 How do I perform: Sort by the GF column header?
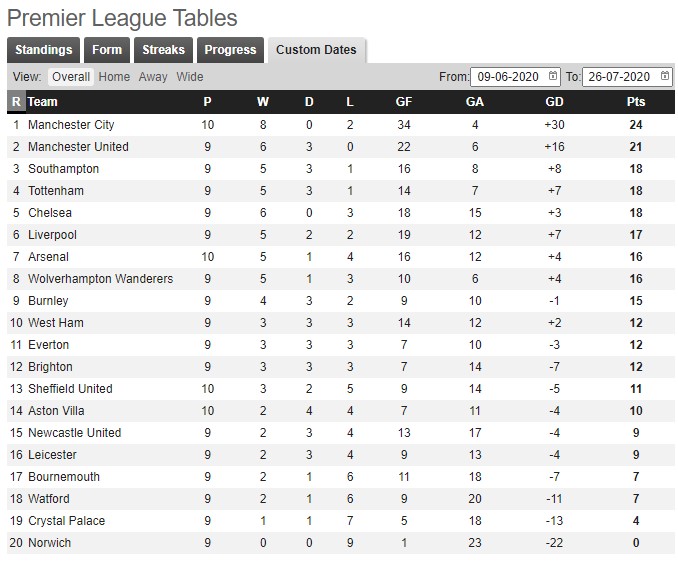(x=403, y=102)
